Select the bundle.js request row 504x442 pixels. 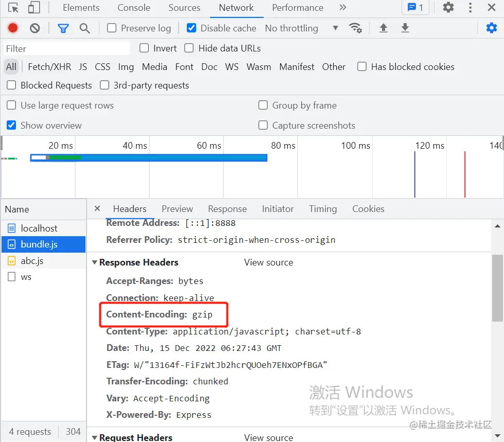44,244
